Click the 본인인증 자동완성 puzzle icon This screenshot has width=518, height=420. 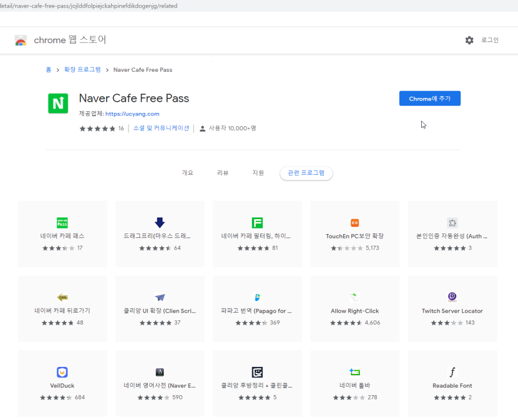click(452, 222)
